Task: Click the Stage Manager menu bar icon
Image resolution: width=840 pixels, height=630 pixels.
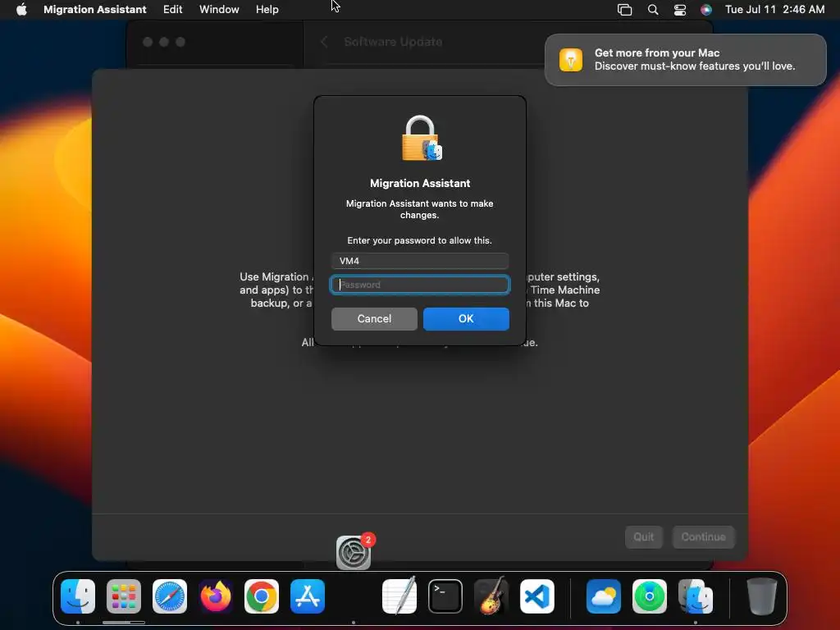Action: [x=624, y=10]
